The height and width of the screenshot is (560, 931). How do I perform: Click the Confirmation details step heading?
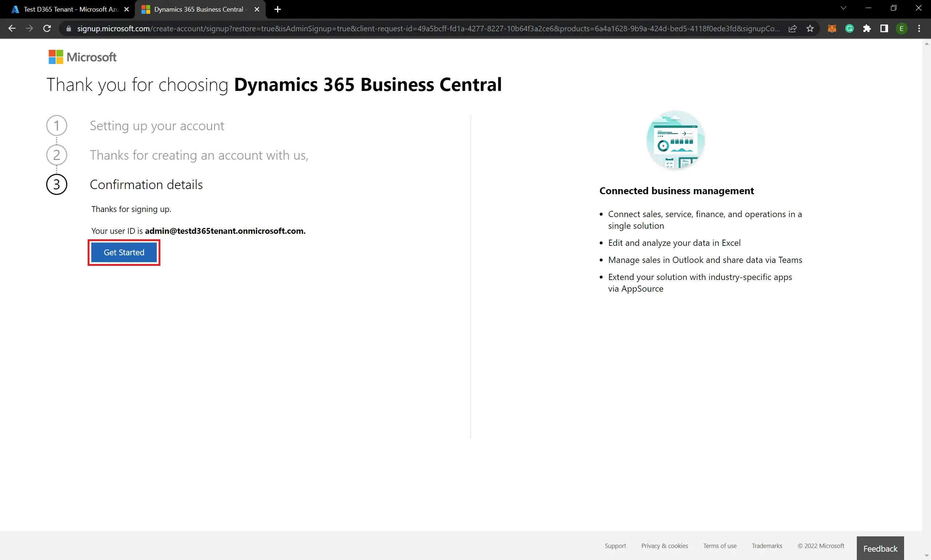tap(146, 184)
